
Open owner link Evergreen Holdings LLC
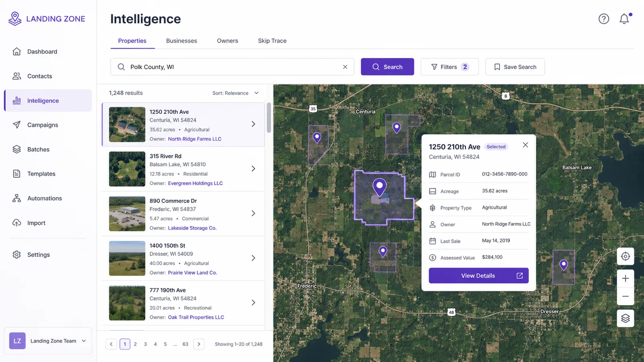pos(195,183)
